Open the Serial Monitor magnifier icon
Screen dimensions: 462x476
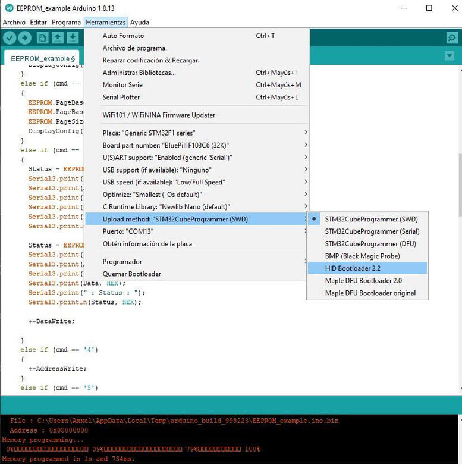click(452, 38)
